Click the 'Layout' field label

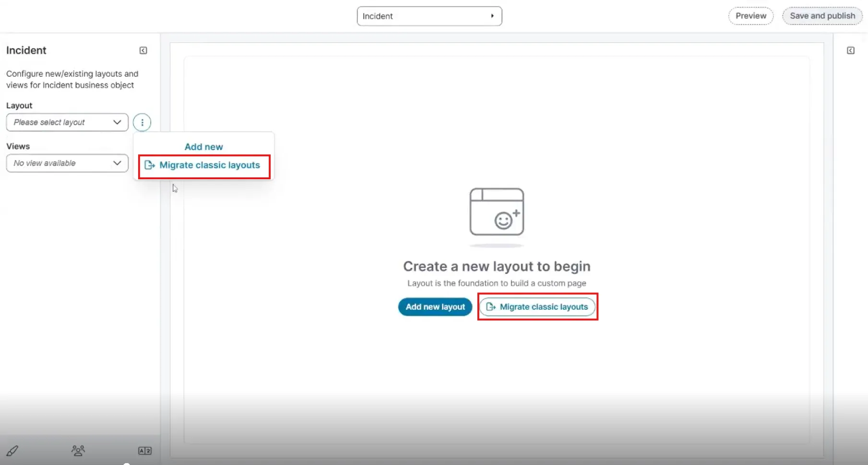[19, 105]
